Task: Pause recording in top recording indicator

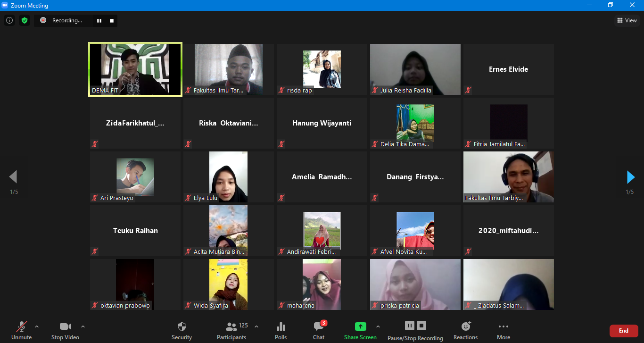Action: coord(99,20)
